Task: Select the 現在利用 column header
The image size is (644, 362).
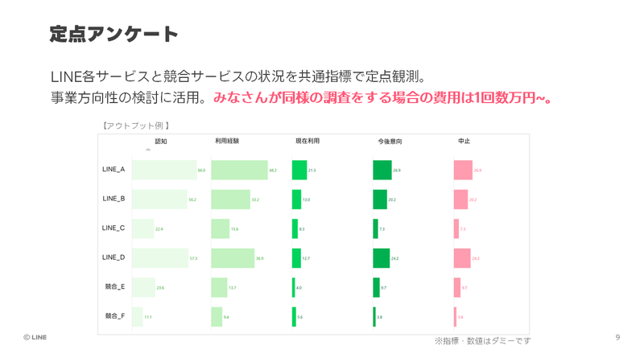Action: pos(308,142)
